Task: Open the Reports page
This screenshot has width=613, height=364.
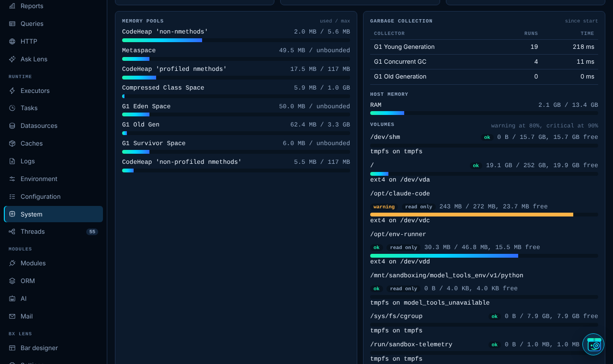Action: point(53,6)
